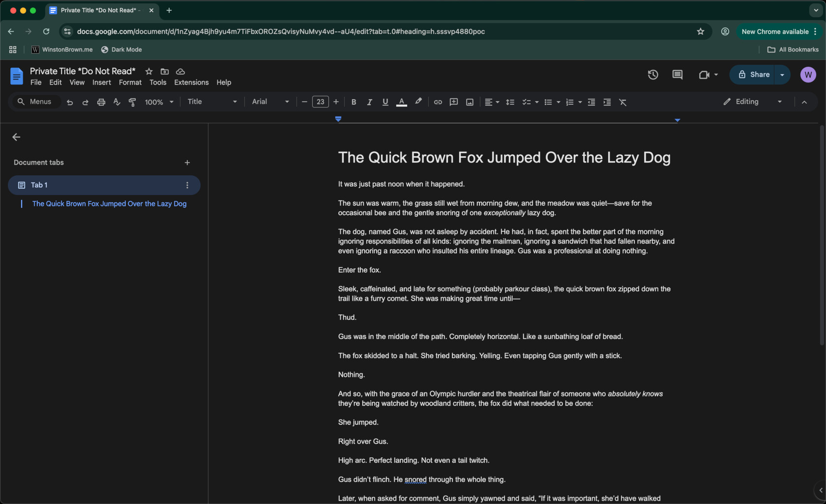Open the Extensions menu
826x504 pixels.
(191, 83)
